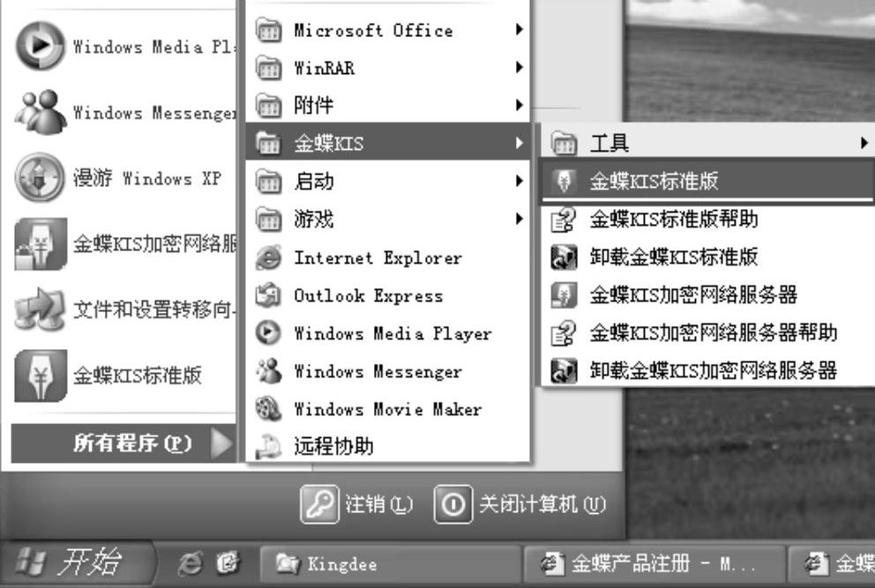
Task: Click the 注销(L) log off button
Action: pyautogui.click(x=357, y=504)
